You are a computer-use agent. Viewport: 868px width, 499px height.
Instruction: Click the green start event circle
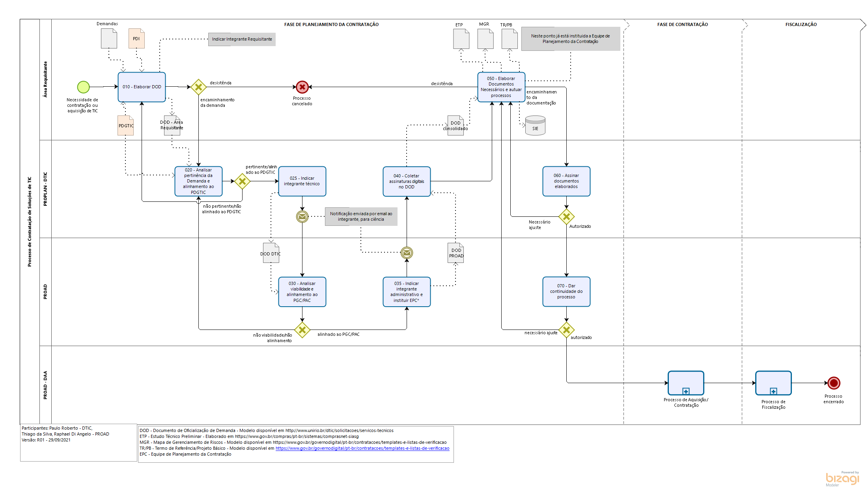click(x=83, y=87)
